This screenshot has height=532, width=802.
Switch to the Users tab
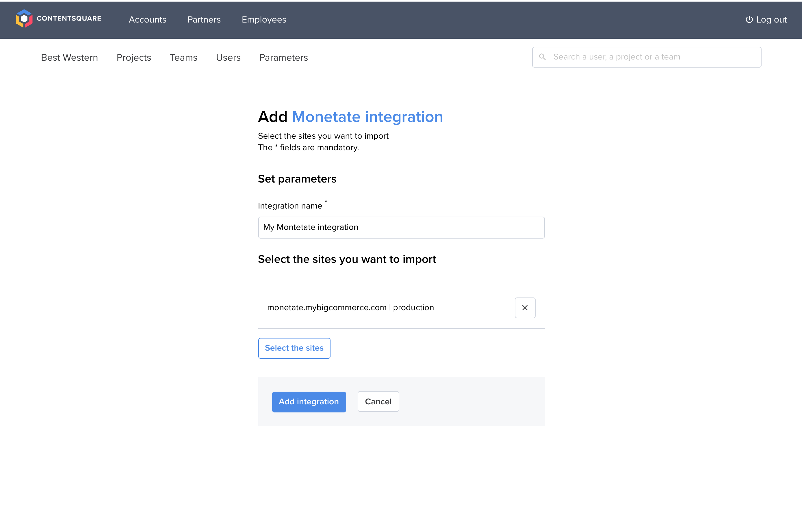228,57
